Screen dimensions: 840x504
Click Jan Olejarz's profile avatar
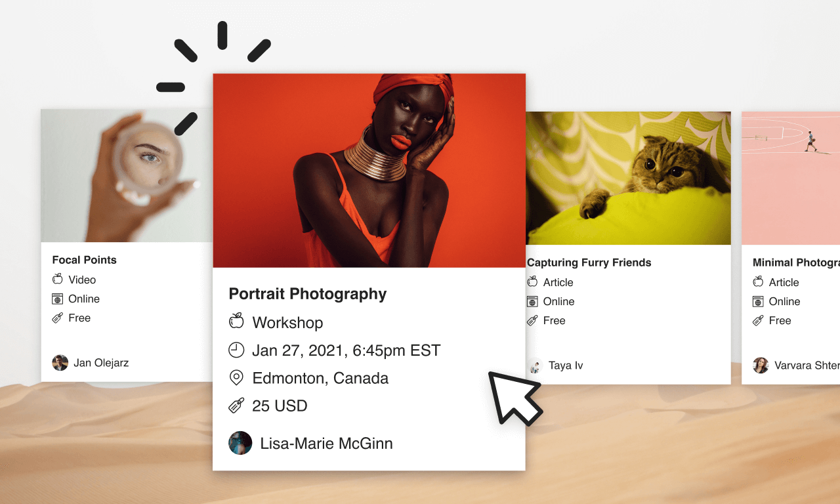(x=60, y=363)
